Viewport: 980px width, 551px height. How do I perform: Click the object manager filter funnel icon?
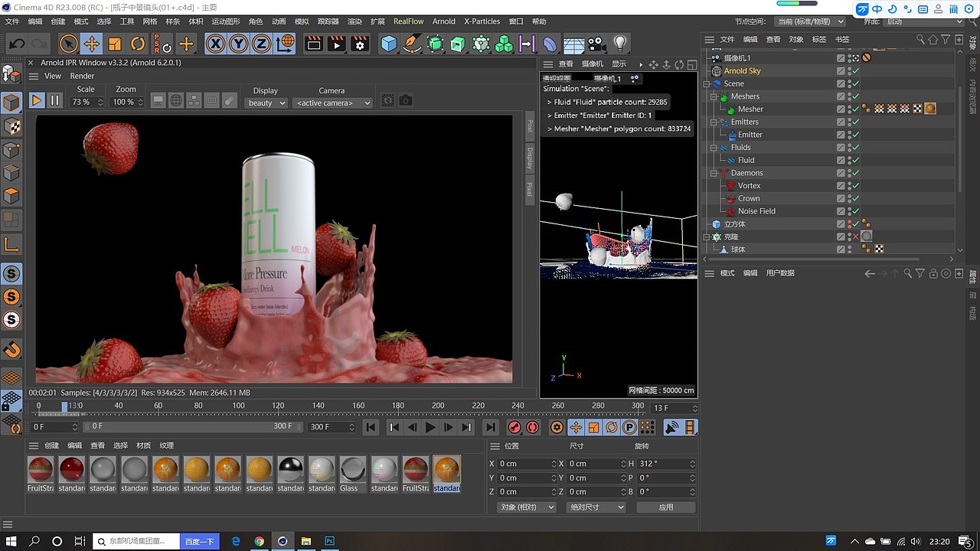(946, 39)
